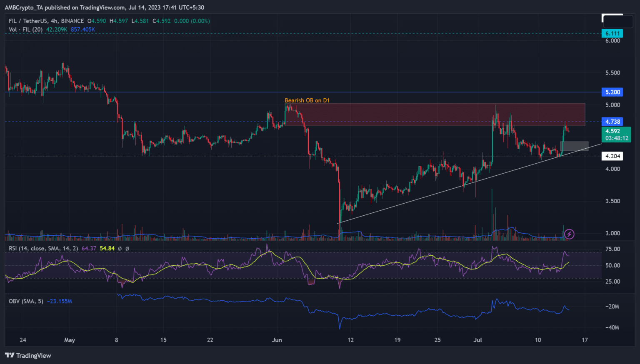
Task: Click the blue 4.738 price label
Action: [x=612, y=122]
